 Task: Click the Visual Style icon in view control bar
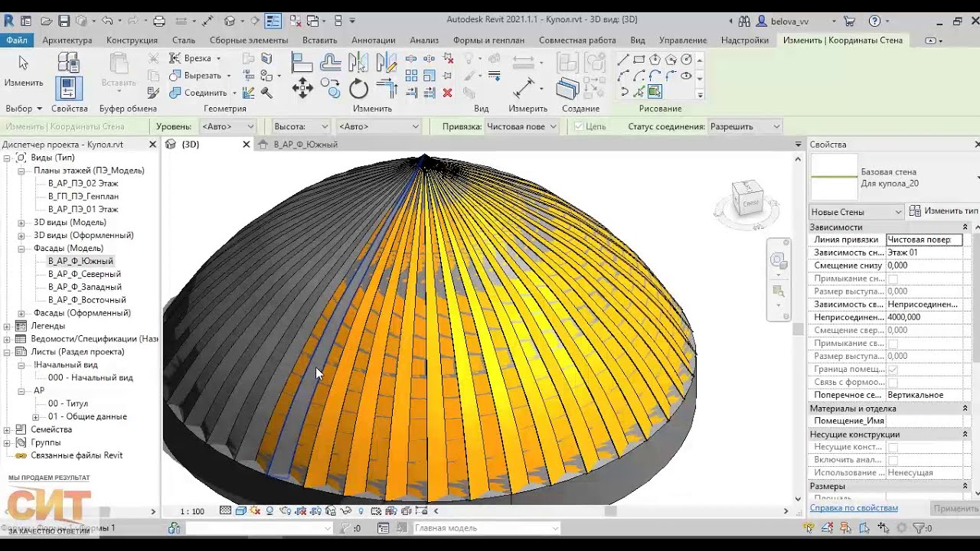[x=240, y=510]
